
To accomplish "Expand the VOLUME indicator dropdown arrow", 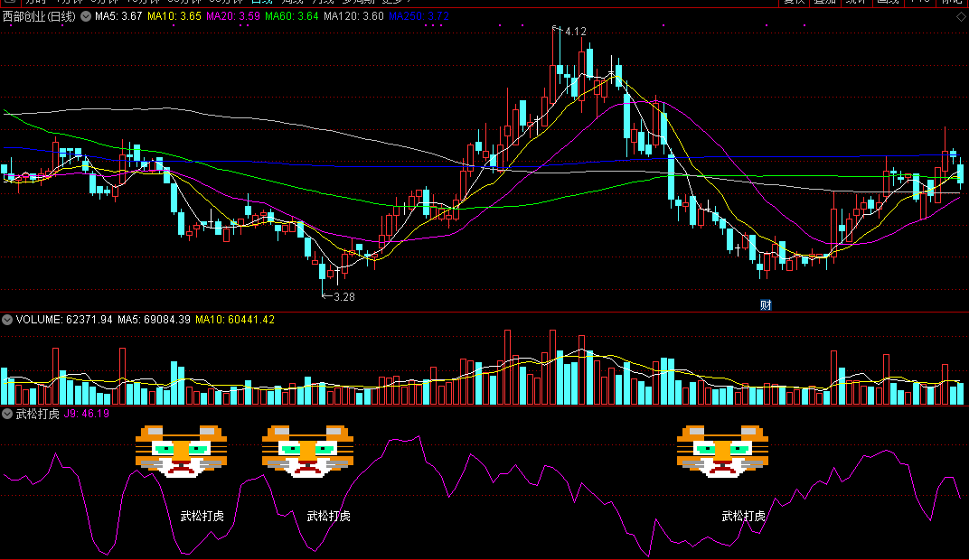I will click(x=7, y=320).
